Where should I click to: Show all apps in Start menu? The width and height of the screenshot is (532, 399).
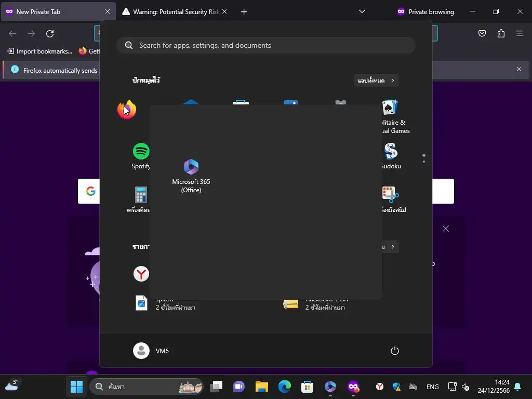click(x=376, y=81)
